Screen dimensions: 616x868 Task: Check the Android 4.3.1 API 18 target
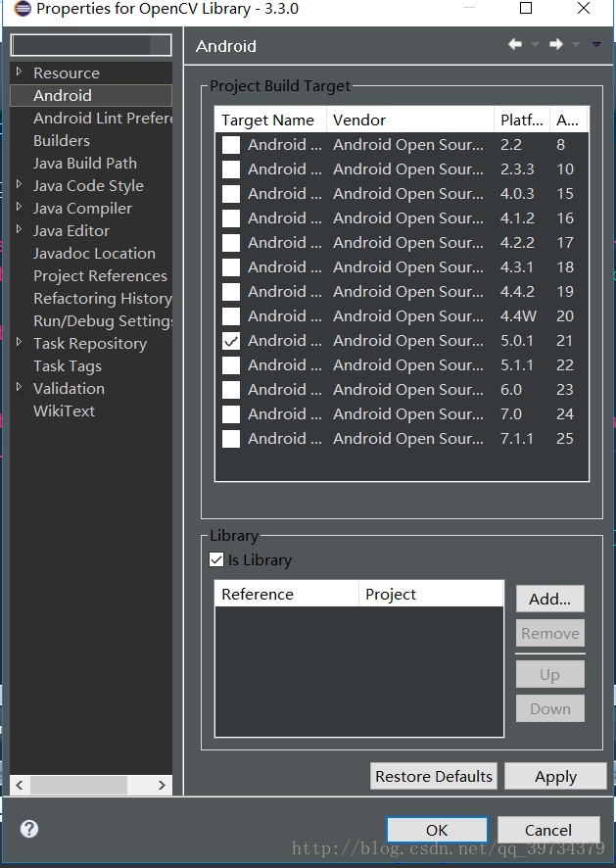(231, 267)
